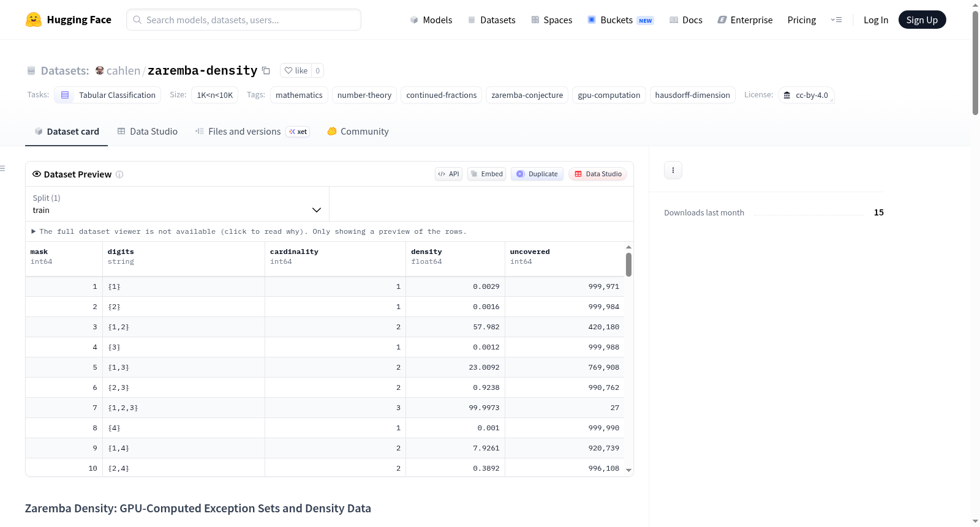Open the Pricing page
The image size is (980, 527).
[x=802, y=20]
